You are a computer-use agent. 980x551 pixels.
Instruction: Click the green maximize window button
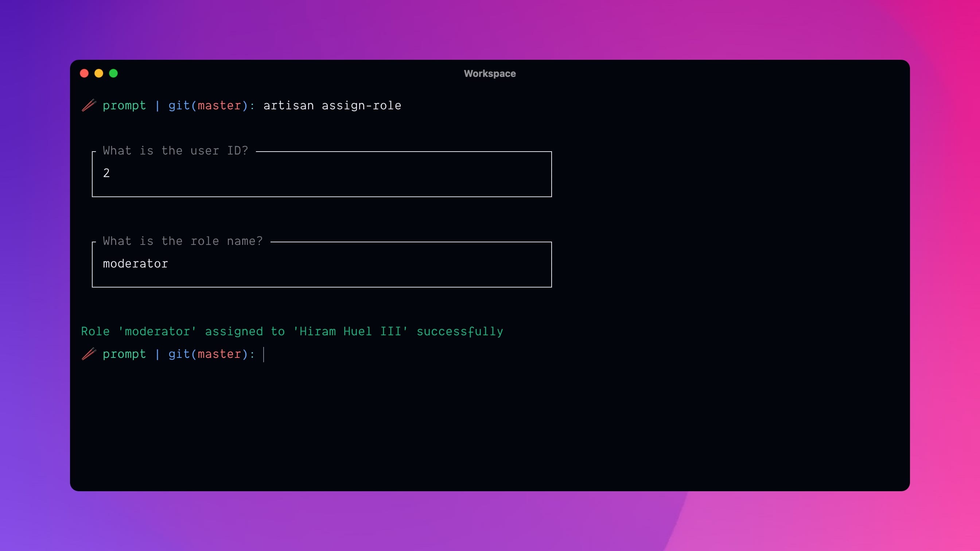click(113, 73)
